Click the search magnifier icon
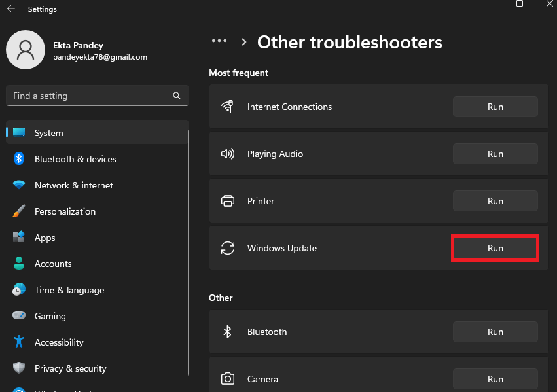Image resolution: width=557 pixels, height=392 pixels. pos(177,96)
